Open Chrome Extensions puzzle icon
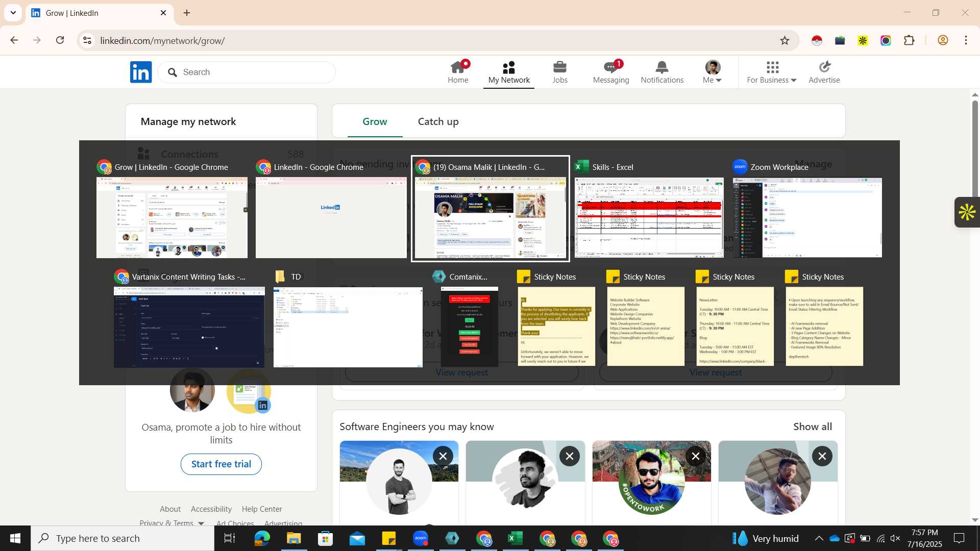Screen dimensions: 980x551 point(909,40)
